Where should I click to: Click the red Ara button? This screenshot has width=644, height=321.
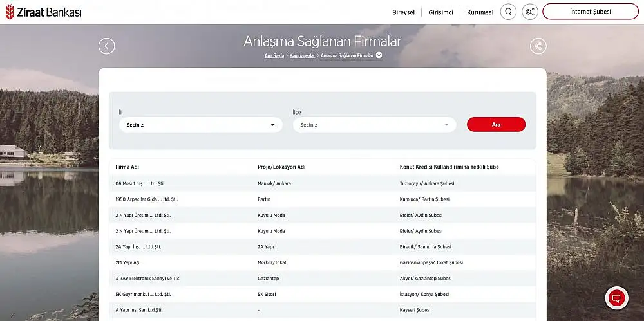(496, 124)
